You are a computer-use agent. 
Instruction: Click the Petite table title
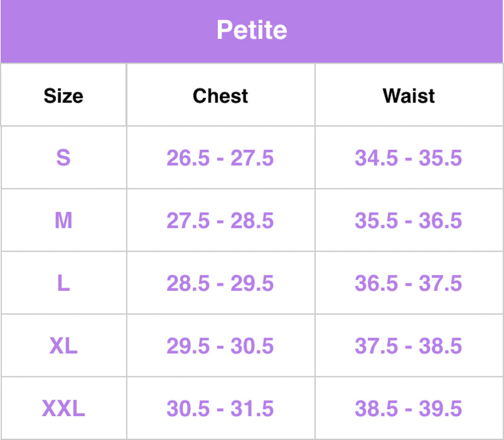pos(251,30)
